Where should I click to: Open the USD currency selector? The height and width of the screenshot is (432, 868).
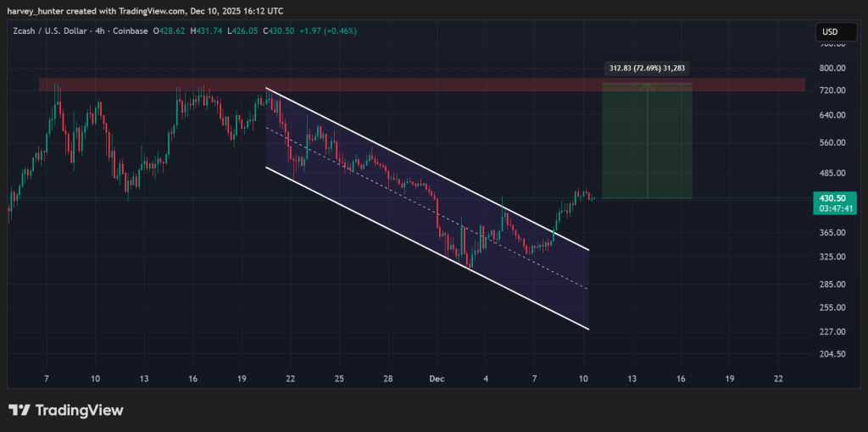click(x=829, y=32)
